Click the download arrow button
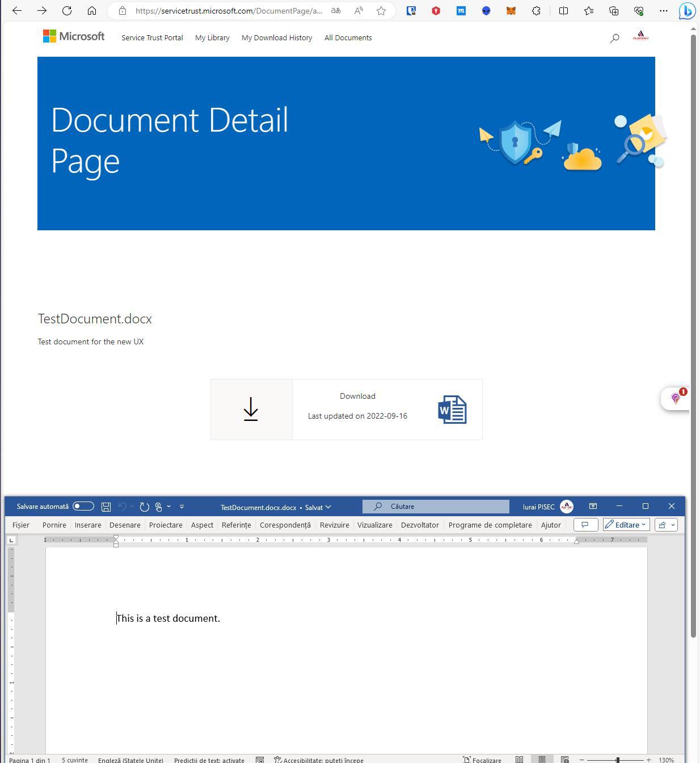 coord(251,409)
